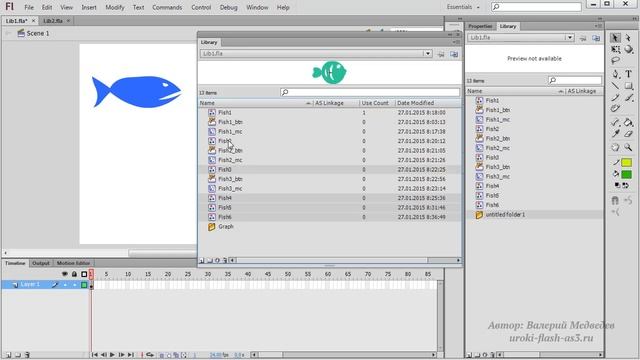Open the Essentials workspace dropdown

pyautogui.click(x=463, y=7)
